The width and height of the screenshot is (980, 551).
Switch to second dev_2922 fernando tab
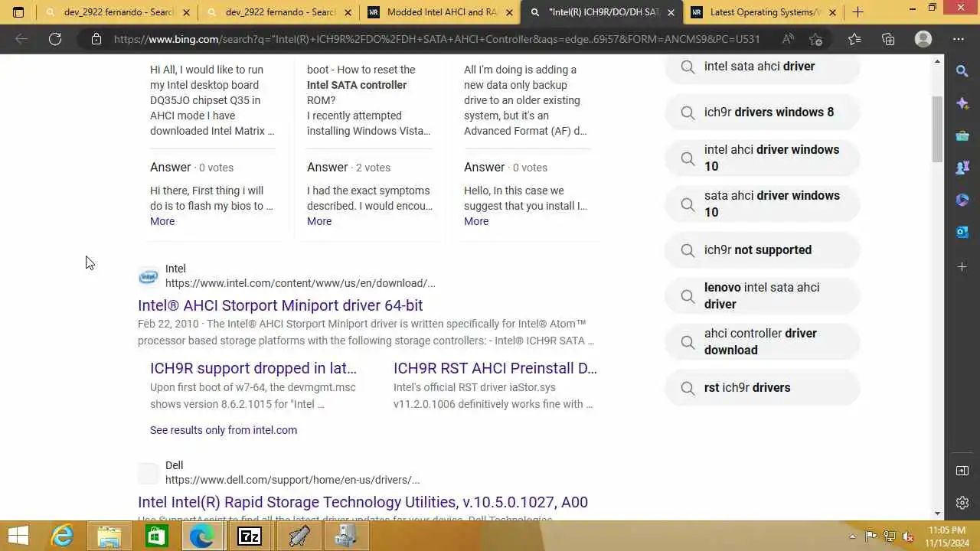click(x=280, y=12)
